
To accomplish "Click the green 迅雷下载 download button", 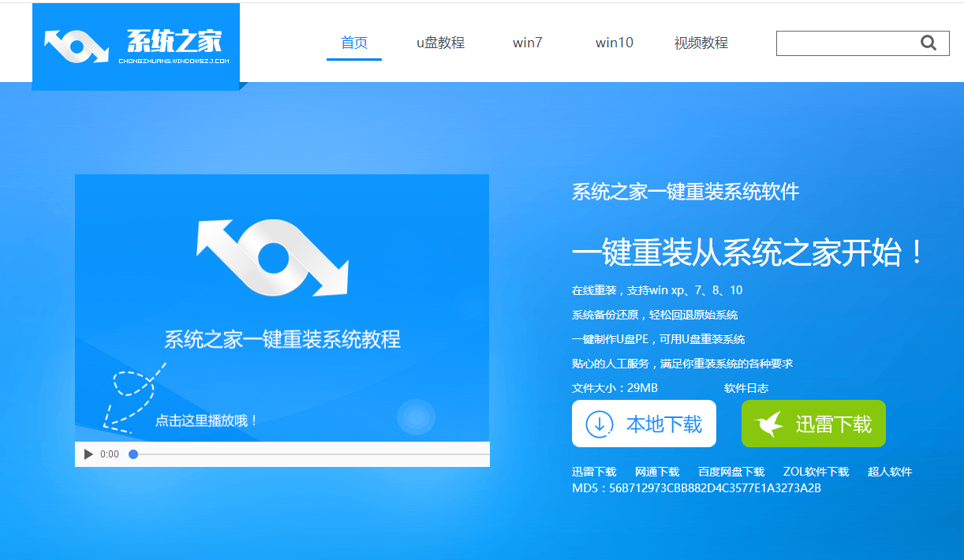I will pos(813,424).
